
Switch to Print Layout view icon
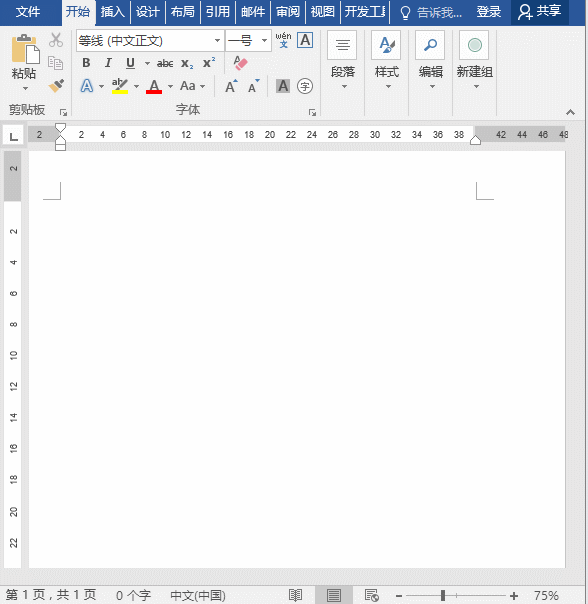pyautogui.click(x=334, y=596)
